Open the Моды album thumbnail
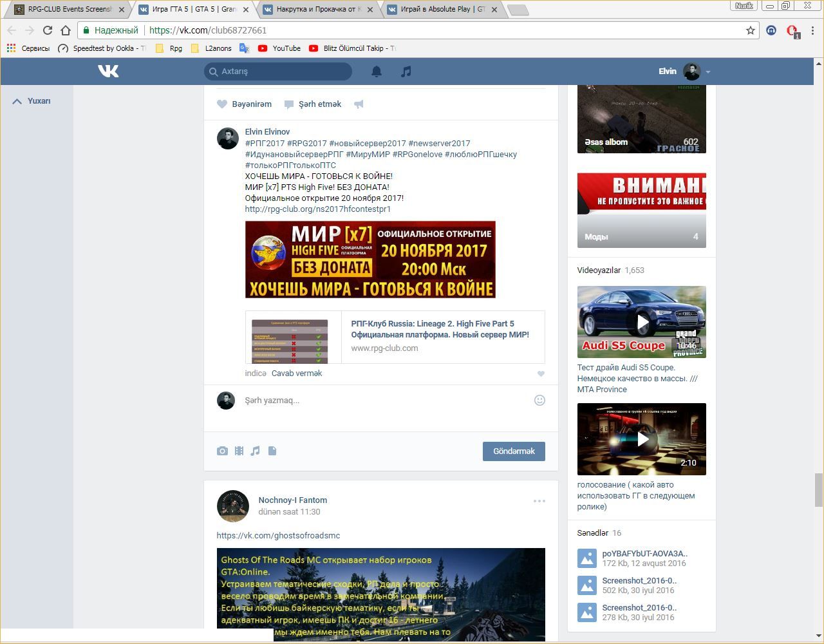The height and width of the screenshot is (644, 824). (642, 211)
